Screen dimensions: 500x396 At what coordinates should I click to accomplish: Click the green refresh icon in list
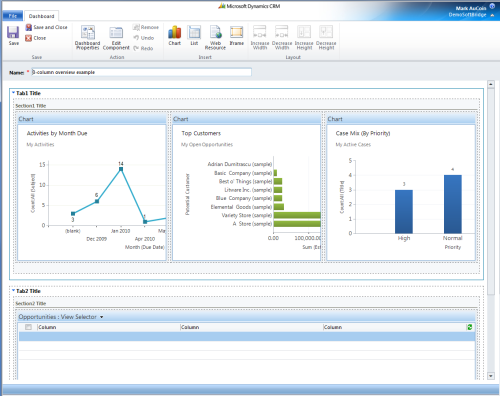[470, 327]
